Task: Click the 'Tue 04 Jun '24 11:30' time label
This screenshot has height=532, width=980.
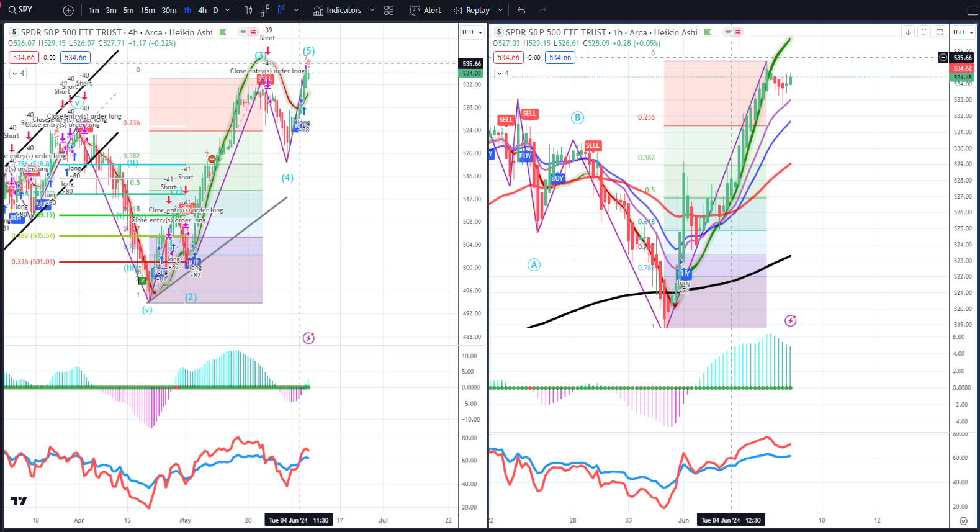Action: (299, 520)
